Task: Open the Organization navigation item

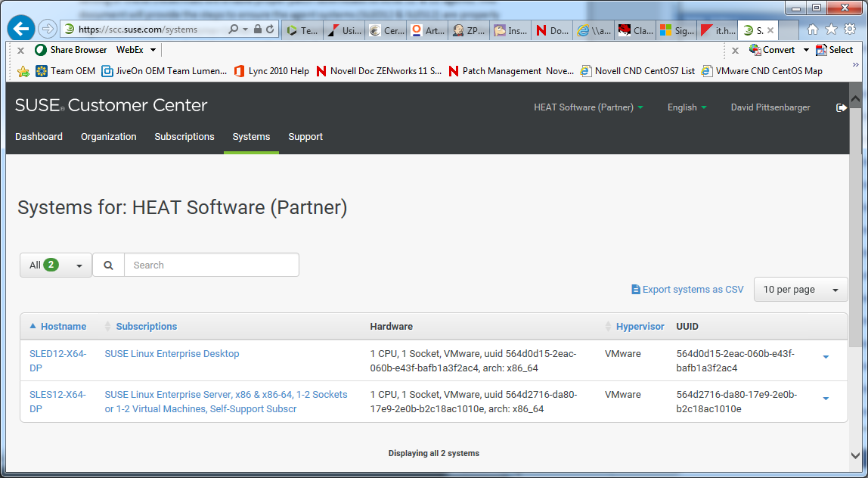Action: click(x=109, y=137)
